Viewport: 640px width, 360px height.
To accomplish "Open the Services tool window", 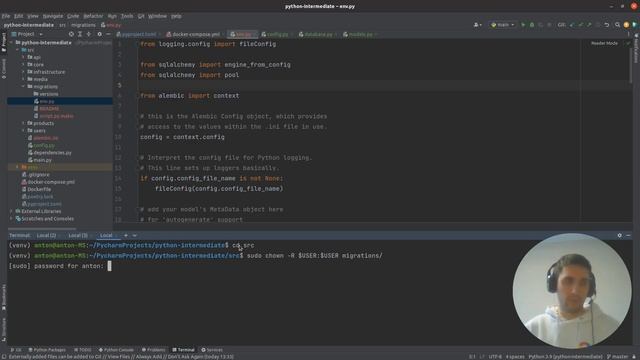I will (212, 350).
